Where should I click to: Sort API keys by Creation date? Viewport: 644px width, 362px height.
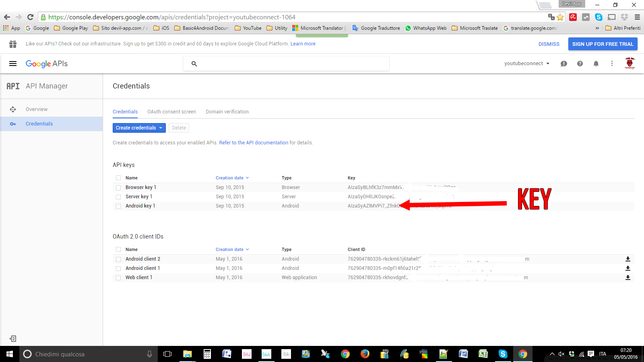tap(232, 178)
